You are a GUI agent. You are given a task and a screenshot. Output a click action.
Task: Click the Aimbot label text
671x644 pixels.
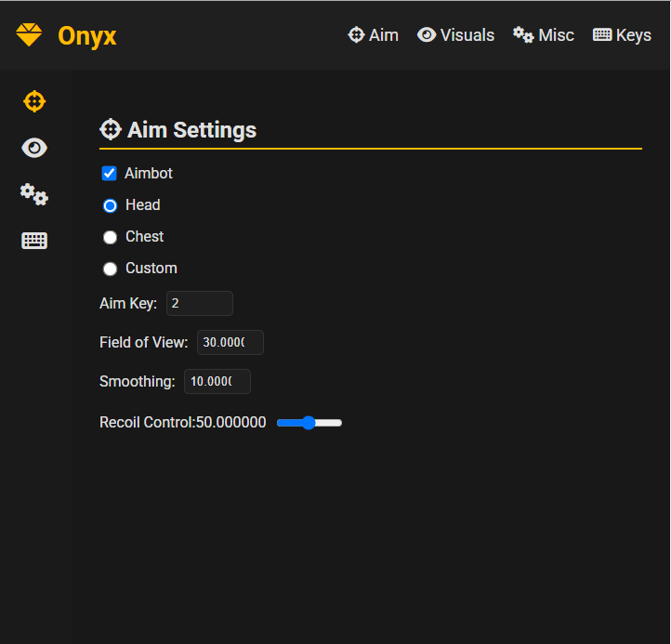[149, 173]
